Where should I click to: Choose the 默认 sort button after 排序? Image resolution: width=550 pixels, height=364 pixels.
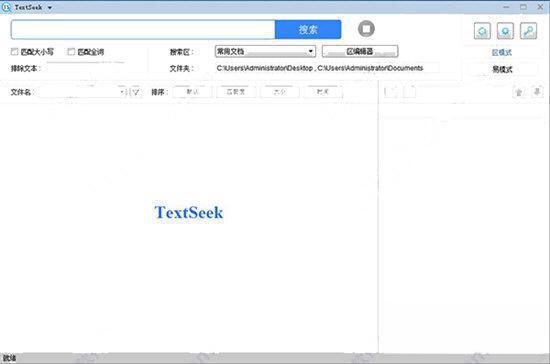tap(192, 92)
